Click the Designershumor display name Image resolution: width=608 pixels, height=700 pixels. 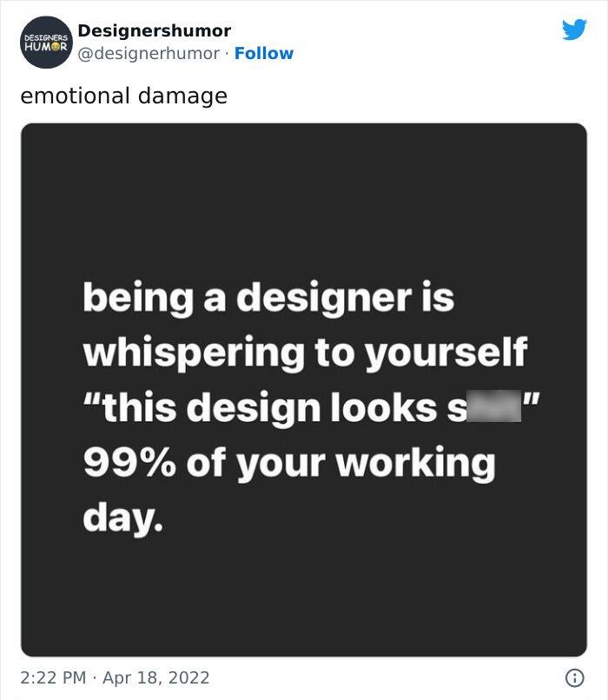pyautogui.click(x=154, y=30)
